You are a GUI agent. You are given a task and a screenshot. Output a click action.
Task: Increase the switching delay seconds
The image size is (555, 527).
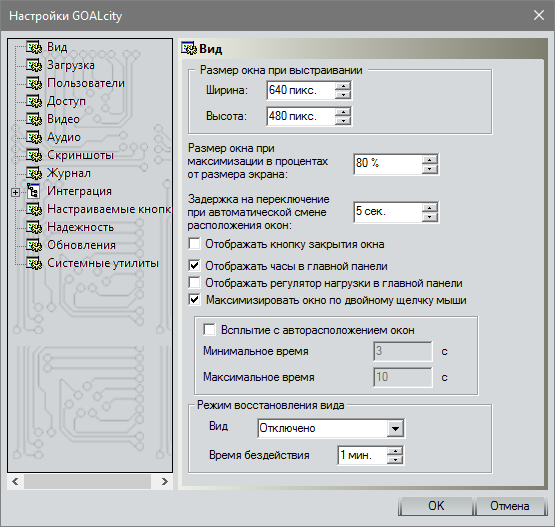point(430,208)
